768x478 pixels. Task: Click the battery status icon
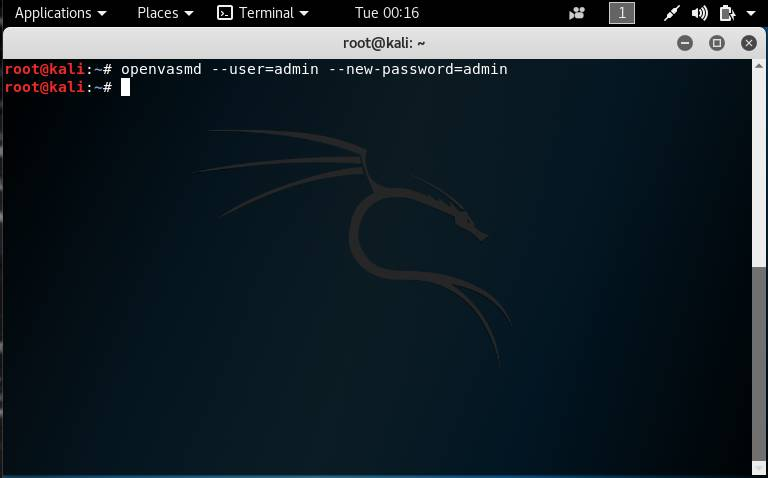[x=727, y=13]
